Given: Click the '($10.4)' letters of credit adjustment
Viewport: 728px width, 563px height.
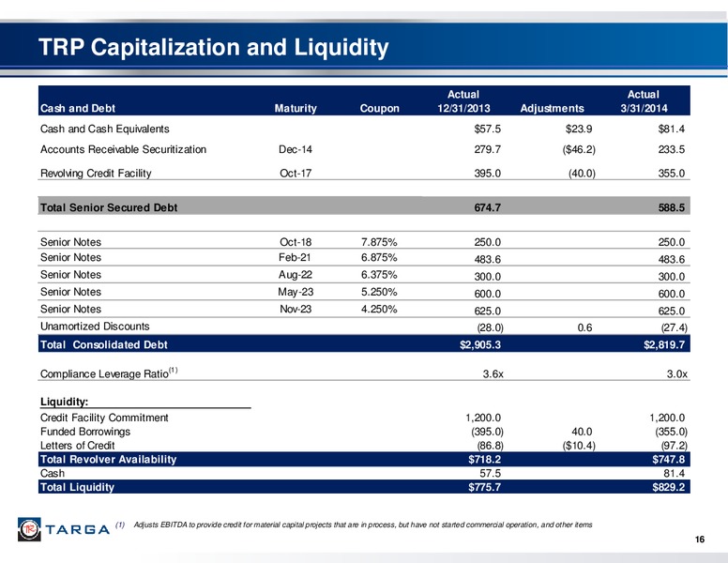Looking at the screenshot, I should coord(579,446).
